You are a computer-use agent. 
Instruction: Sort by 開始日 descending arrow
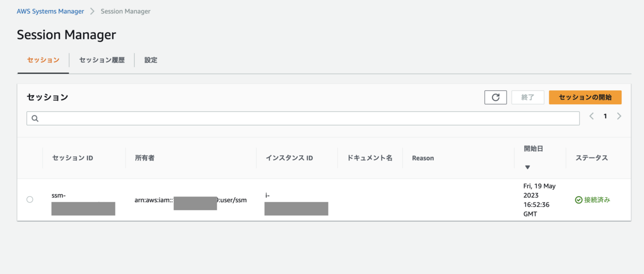point(527,167)
